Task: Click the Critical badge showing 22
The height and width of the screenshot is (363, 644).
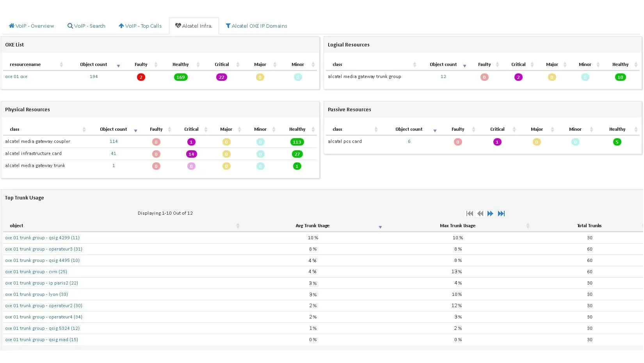Action: [221, 77]
